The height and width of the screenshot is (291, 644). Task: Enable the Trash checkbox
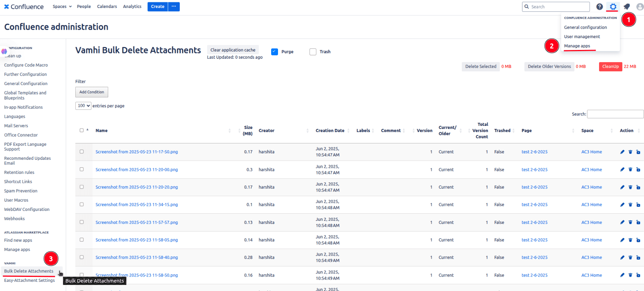tap(313, 52)
